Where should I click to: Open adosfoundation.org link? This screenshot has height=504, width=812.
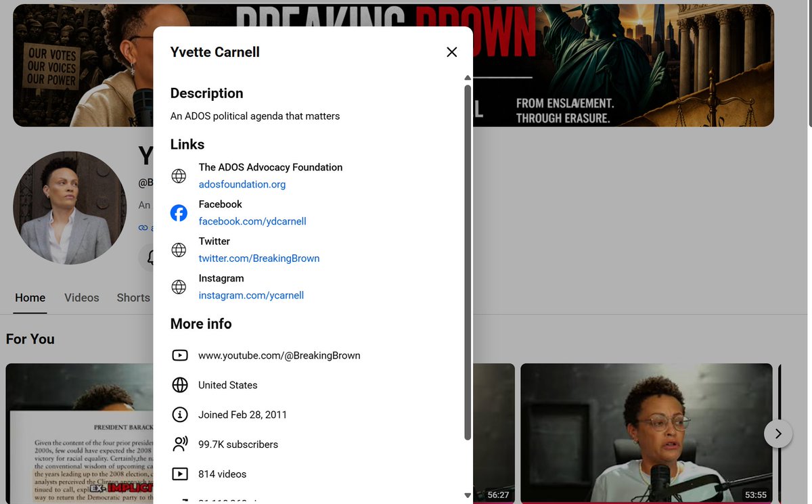point(242,184)
